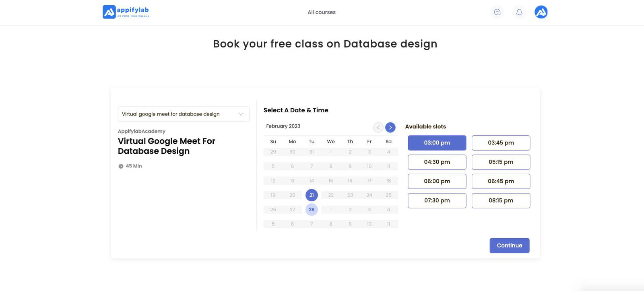Go to previous month in calendar

tap(378, 128)
